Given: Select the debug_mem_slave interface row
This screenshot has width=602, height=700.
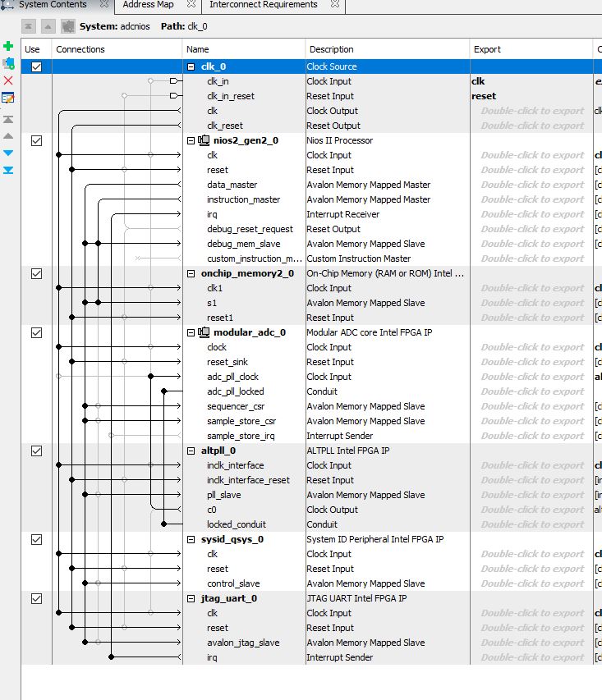Looking at the screenshot, I should [x=244, y=244].
